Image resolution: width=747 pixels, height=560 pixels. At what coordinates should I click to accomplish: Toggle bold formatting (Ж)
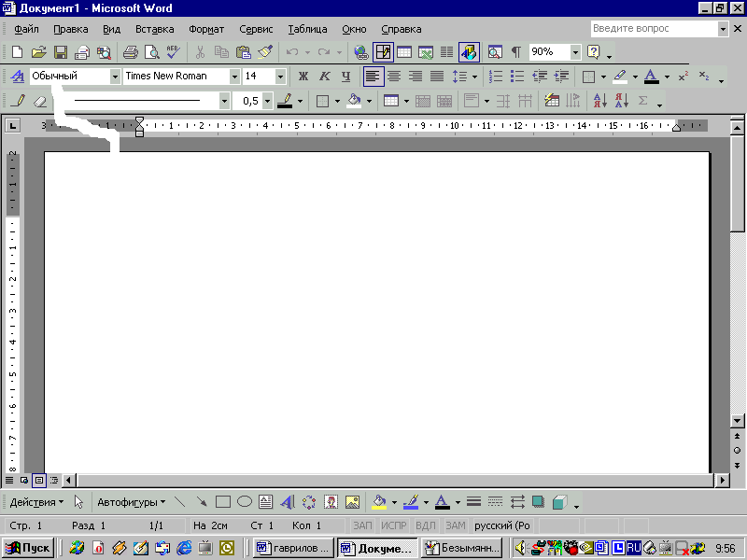tap(303, 77)
